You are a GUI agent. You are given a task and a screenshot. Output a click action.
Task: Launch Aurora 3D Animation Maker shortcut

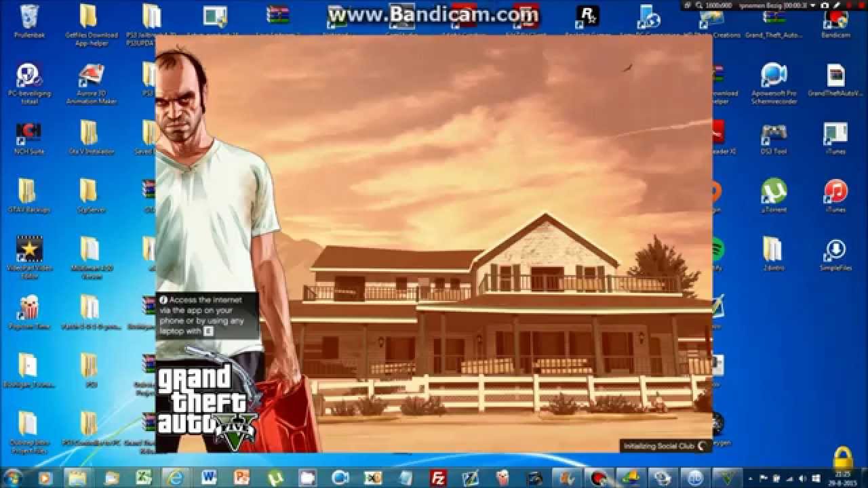click(x=91, y=84)
